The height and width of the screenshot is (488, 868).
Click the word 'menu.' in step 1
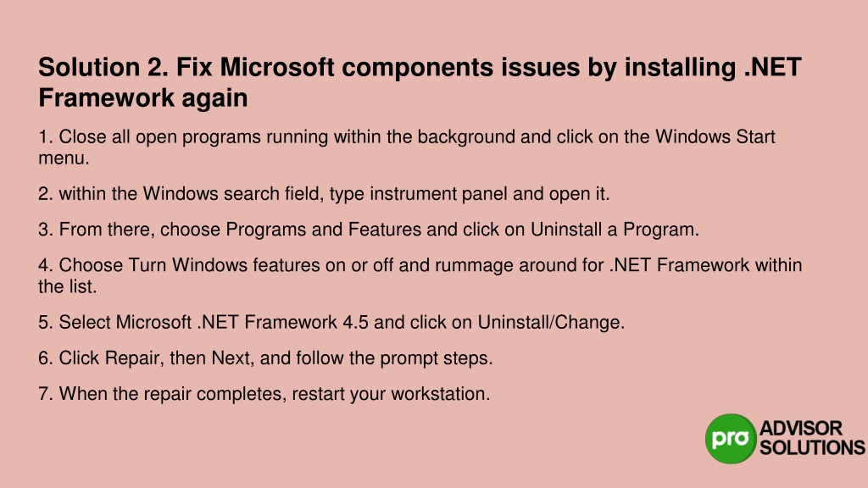pyautogui.click(x=64, y=158)
